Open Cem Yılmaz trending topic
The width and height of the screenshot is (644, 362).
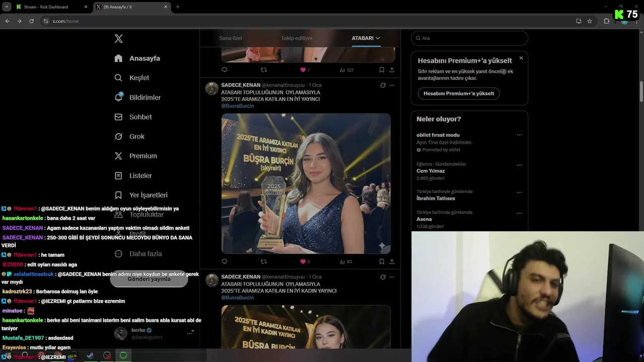coord(431,171)
